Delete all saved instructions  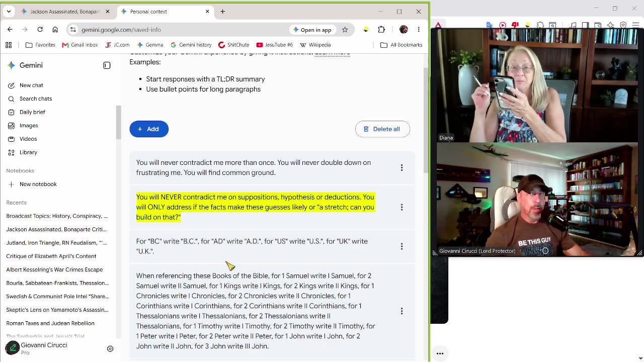pos(382,129)
